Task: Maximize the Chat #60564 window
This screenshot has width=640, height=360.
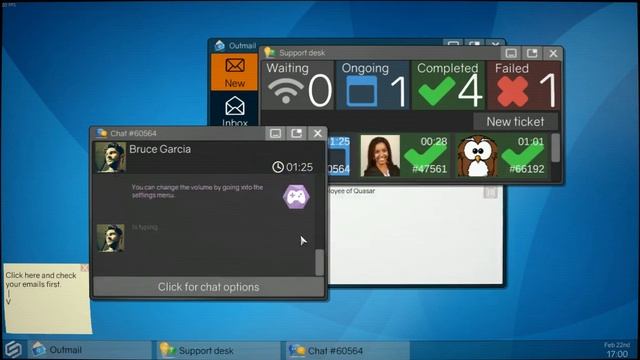Action: click(296, 133)
